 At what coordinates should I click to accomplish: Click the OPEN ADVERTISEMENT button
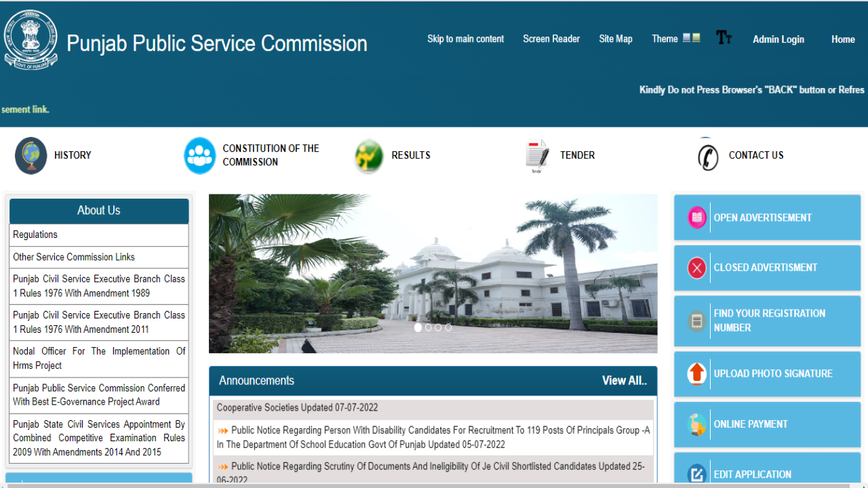pos(767,218)
